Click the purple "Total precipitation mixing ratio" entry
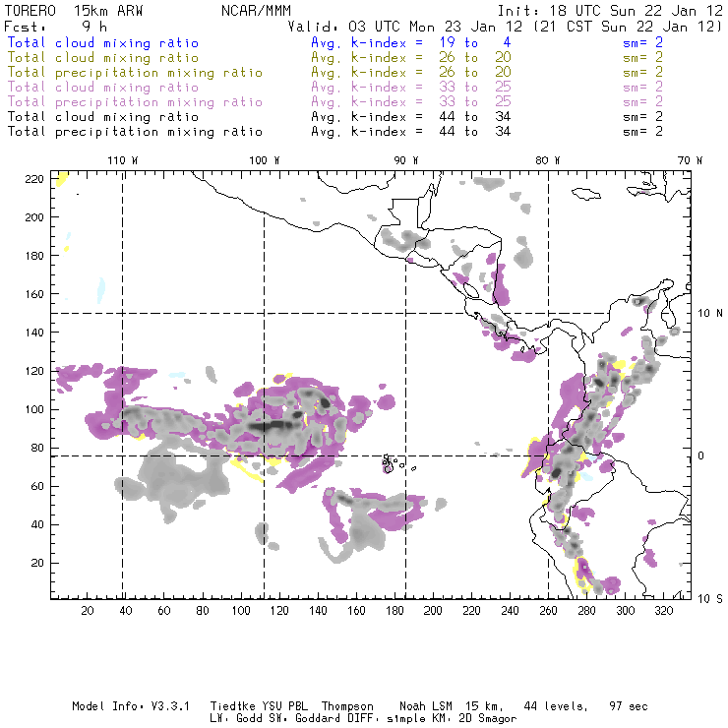 tap(135, 102)
